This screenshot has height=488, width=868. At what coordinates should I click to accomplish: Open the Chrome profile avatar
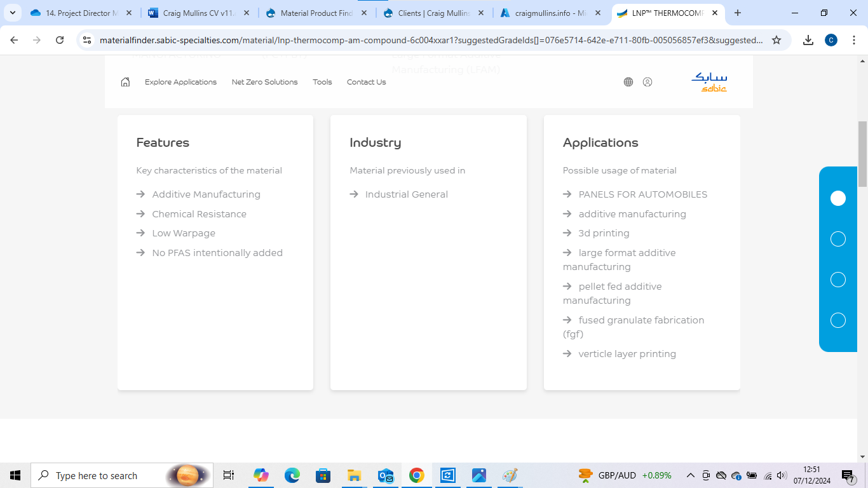831,40
